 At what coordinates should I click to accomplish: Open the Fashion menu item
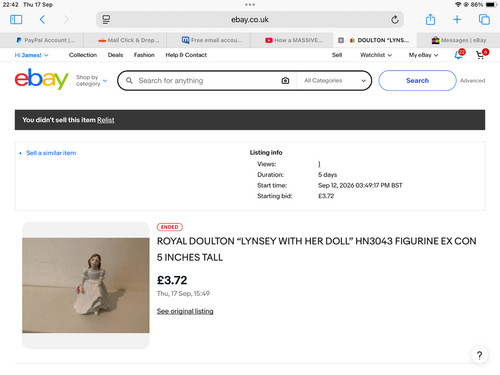(144, 55)
